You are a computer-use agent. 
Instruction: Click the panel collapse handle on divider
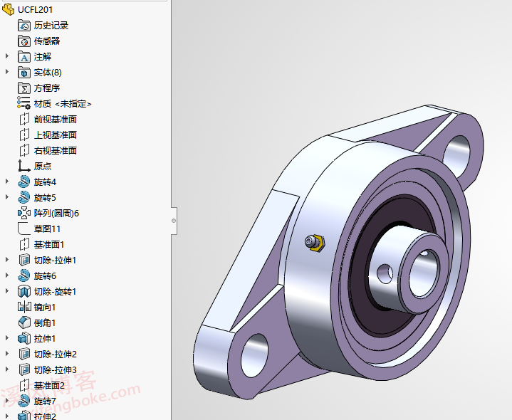click(x=174, y=221)
